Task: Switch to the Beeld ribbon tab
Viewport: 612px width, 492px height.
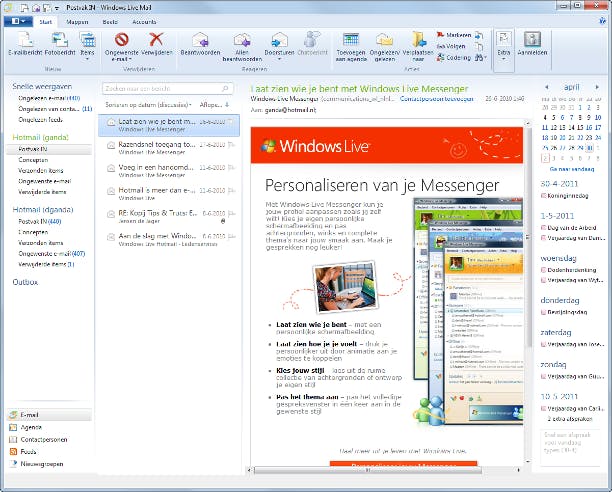Action: [x=110, y=22]
